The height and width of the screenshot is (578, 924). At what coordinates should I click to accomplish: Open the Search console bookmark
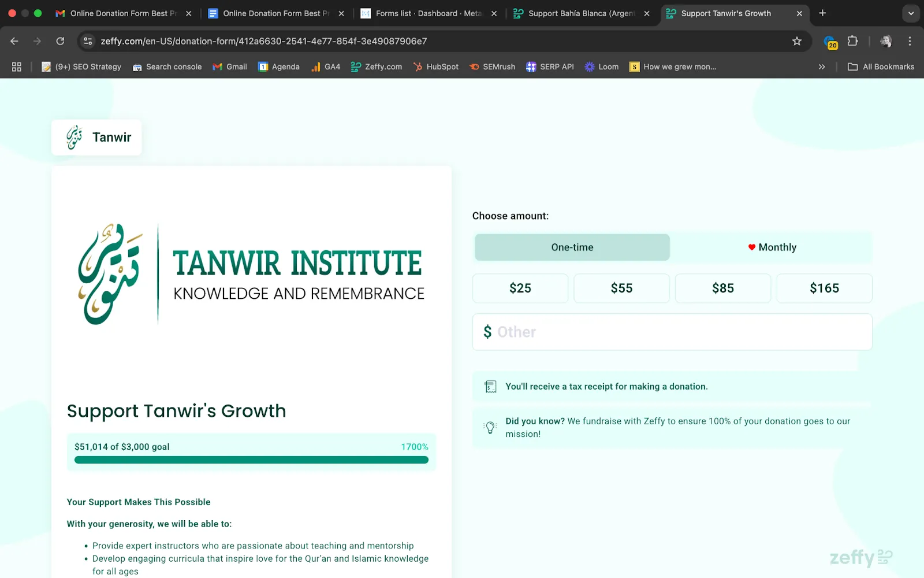pos(167,67)
